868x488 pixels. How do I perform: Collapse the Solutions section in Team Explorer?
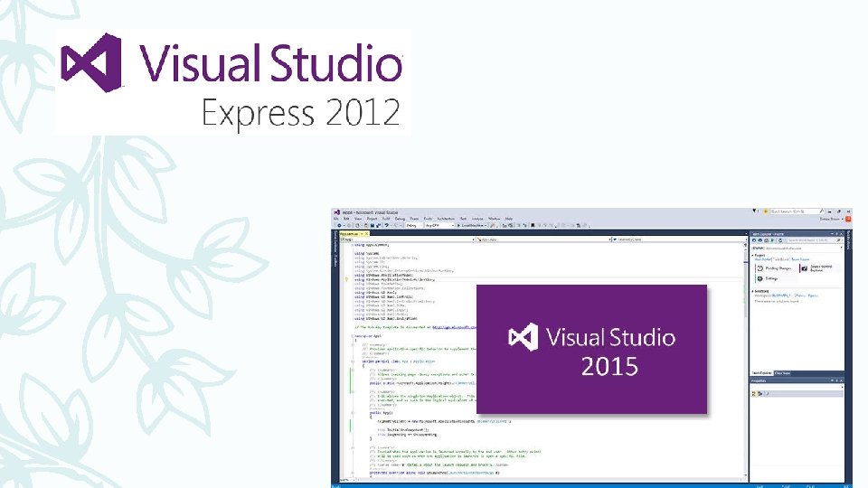click(x=753, y=291)
